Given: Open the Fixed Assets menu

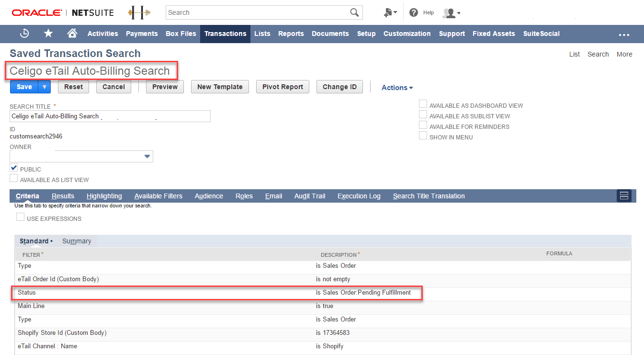Looking at the screenshot, I should 494,34.
